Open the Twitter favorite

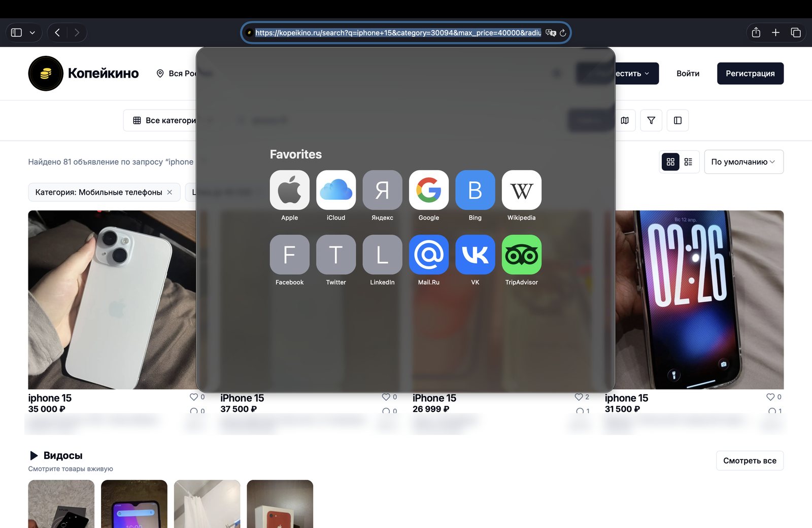pyautogui.click(x=336, y=255)
